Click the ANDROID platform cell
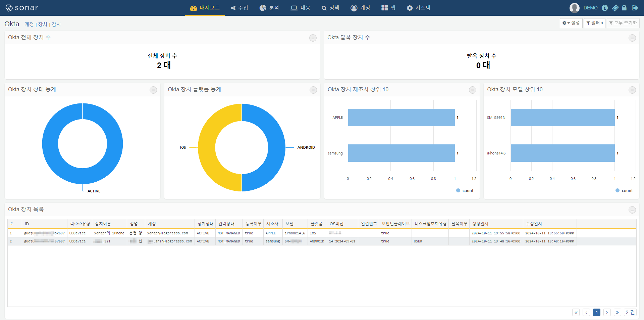The height and width of the screenshot is (320, 644). point(317,241)
